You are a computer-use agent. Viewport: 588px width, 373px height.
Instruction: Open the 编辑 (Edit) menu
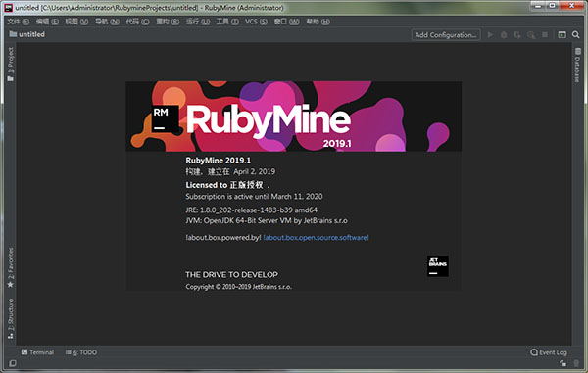[x=47, y=22]
